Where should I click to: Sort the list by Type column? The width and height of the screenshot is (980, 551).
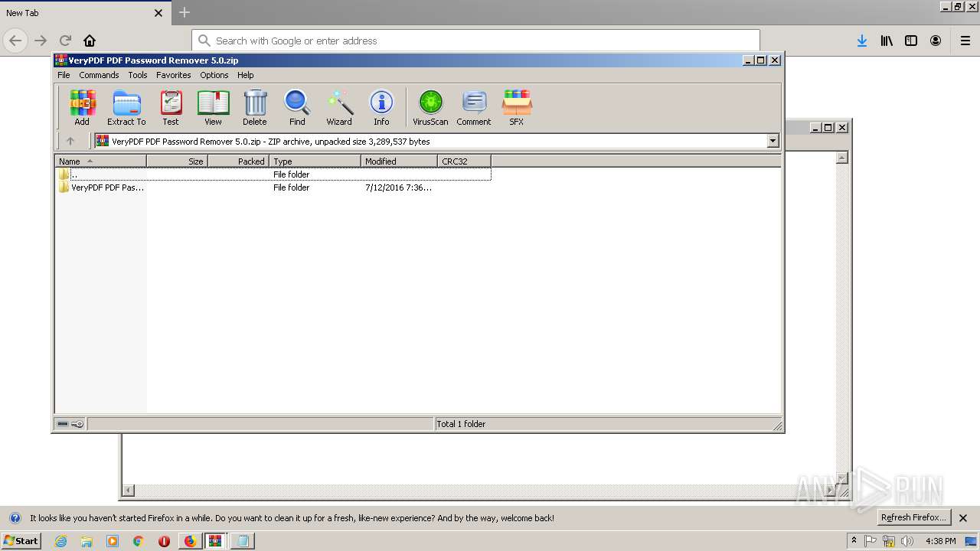(x=315, y=161)
